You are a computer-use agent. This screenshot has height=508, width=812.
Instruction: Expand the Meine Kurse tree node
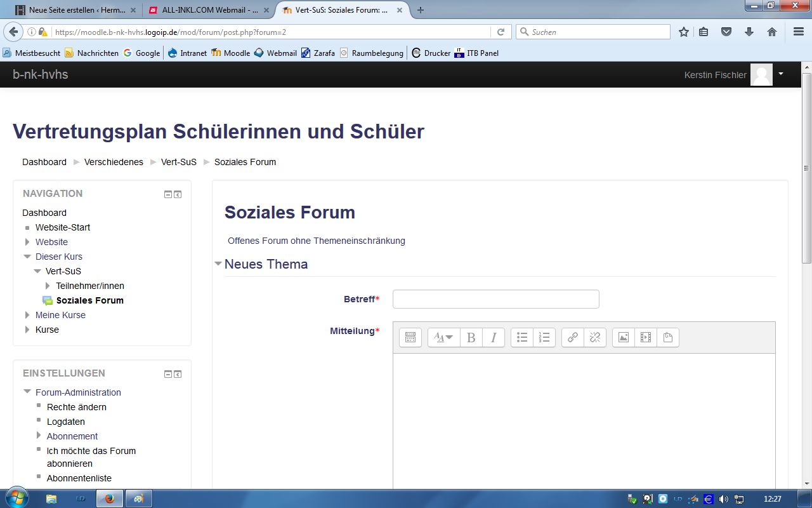[27, 315]
